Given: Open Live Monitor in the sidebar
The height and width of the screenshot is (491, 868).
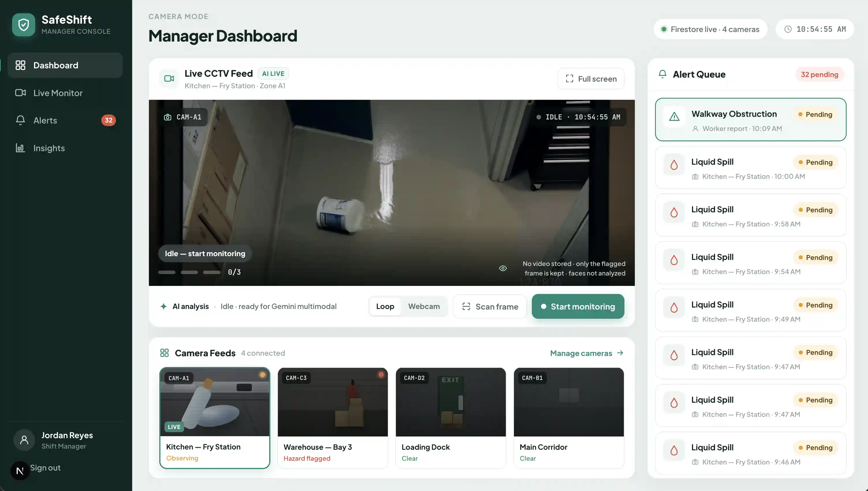Looking at the screenshot, I should click(65, 93).
